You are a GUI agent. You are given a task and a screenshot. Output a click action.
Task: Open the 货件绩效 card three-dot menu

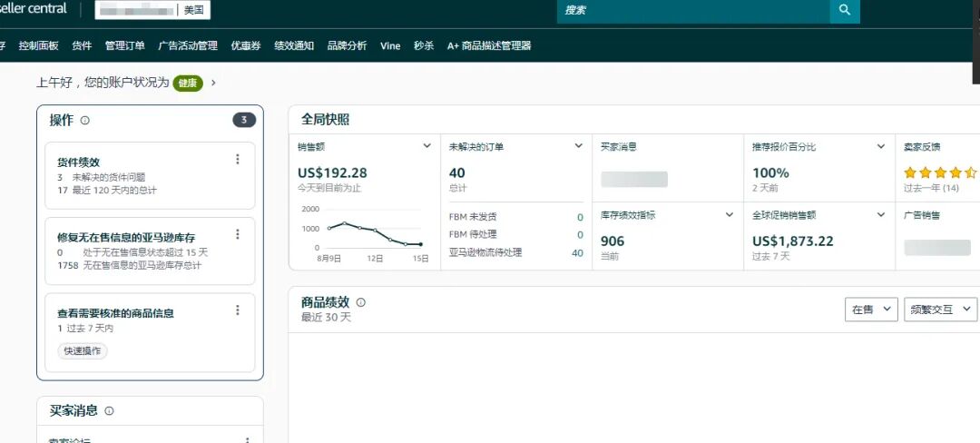[238, 160]
